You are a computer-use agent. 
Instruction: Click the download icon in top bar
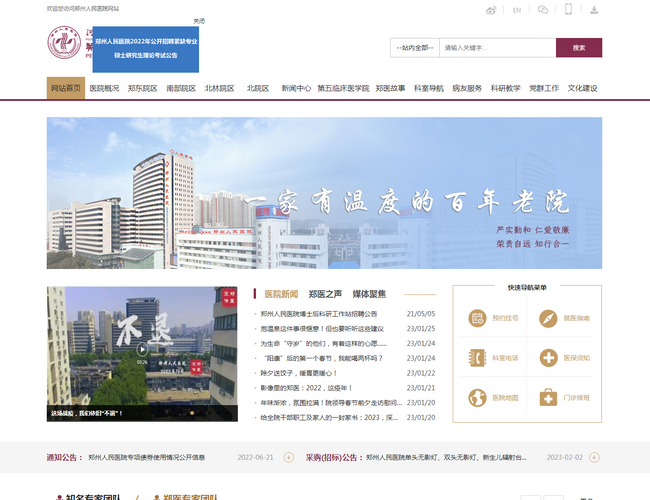(x=594, y=10)
